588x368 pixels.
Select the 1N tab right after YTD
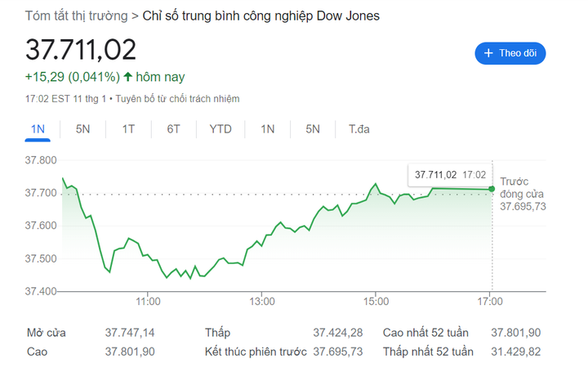[268, 129]
